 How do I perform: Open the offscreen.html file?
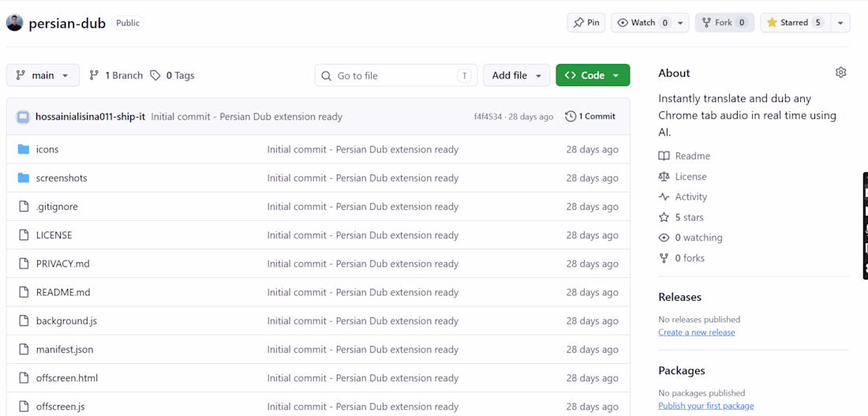(67, 378)
